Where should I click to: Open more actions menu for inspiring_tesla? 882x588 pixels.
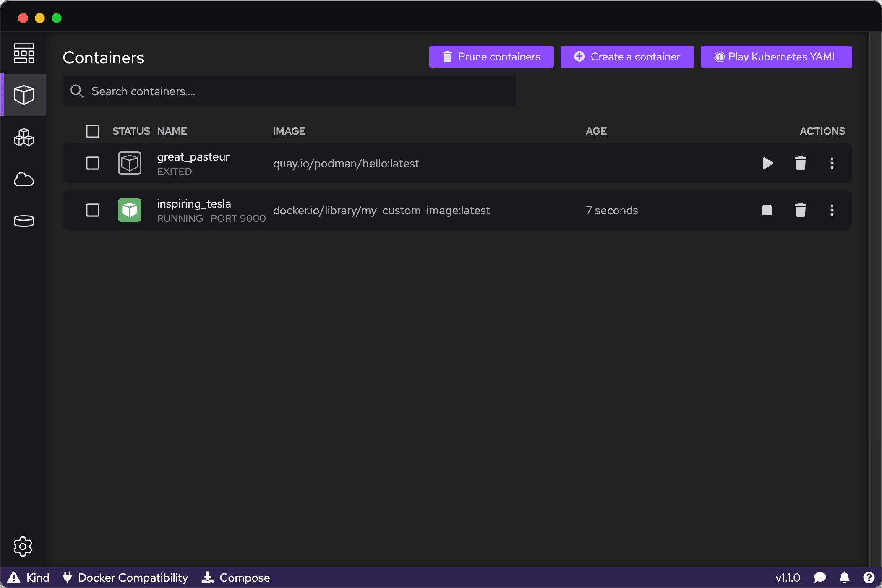click(x=832, y=210)
